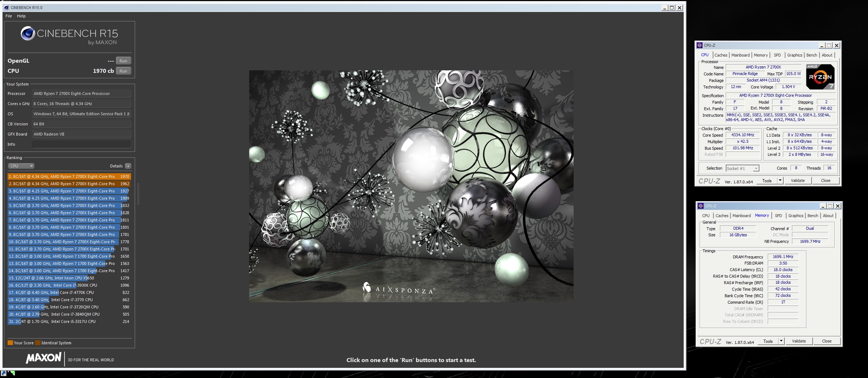Click Validate in upper CPU-Z window
Screen dimensions: 868x378
(798, 180)
